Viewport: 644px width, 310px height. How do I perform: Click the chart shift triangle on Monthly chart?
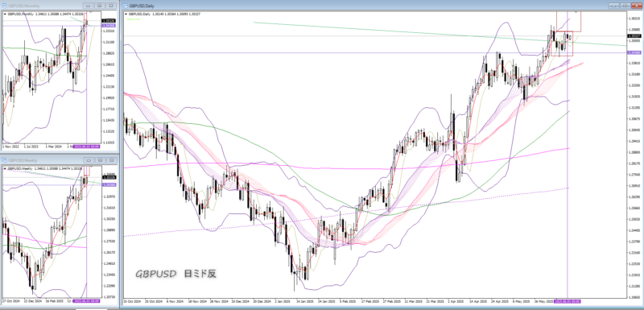[91, 12]
